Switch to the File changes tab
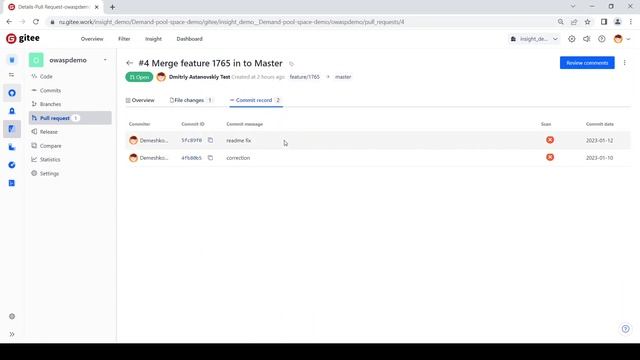 (x=191, y=100)
